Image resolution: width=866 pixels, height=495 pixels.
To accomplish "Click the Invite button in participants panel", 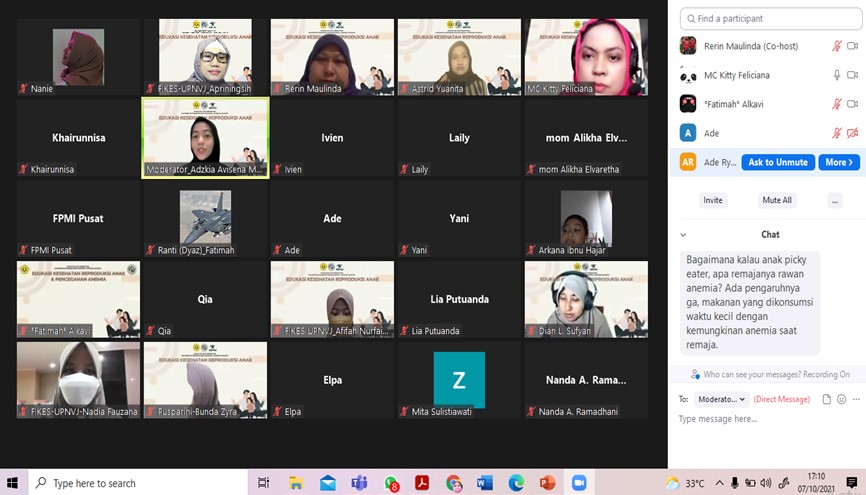I will 713,200.
